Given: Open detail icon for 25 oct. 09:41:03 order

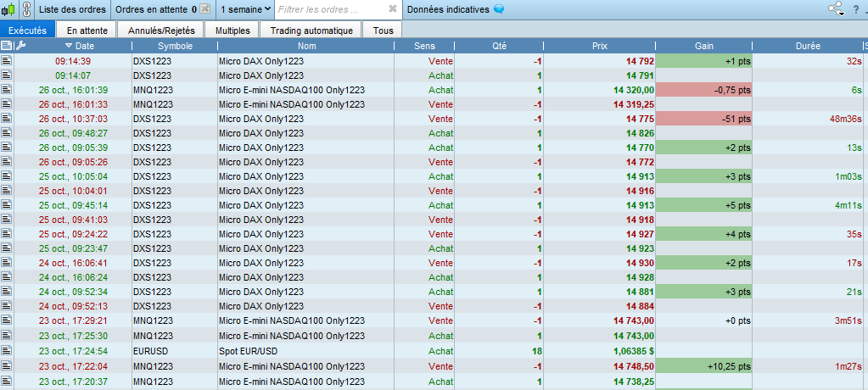Looking at the screenshot, I should [7, 219].
